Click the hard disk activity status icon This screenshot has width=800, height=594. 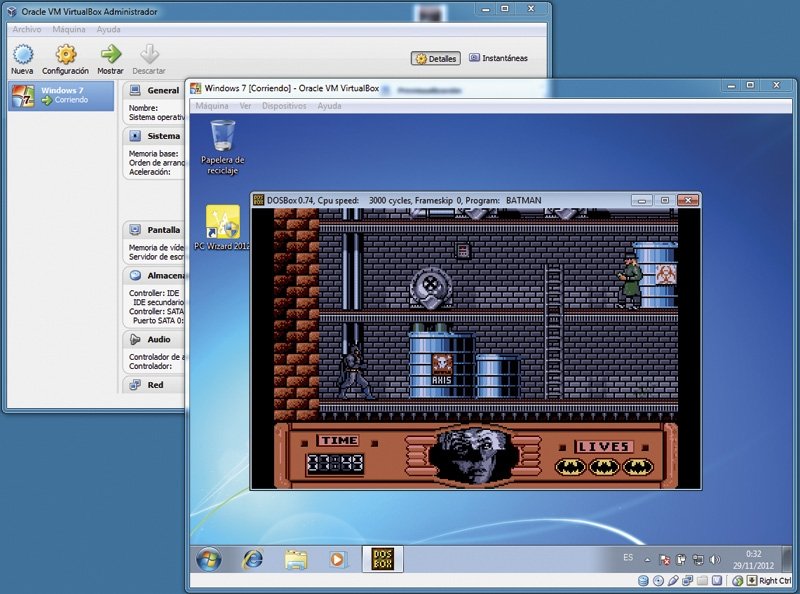click(643, 581)
